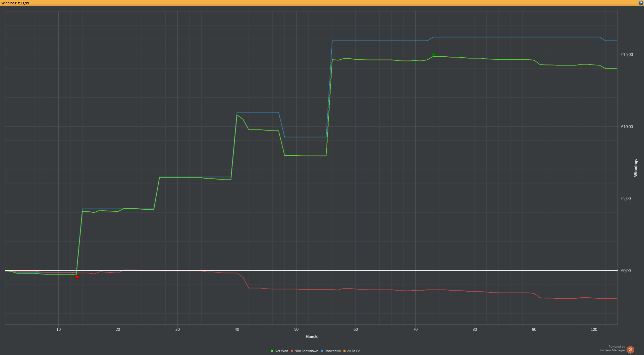This screenshot has height=355, width=644.
Task: Click the red down-triangle low-point marker
Action: click(x=77, y=277)
